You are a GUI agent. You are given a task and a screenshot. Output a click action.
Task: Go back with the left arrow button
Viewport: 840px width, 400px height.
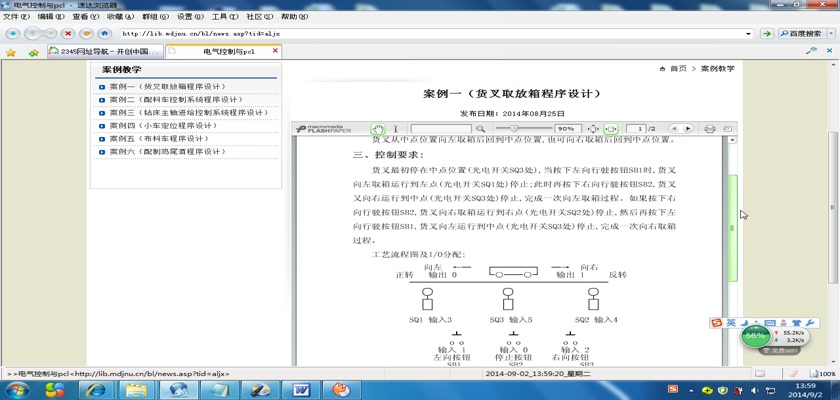[x=33, y=33]
